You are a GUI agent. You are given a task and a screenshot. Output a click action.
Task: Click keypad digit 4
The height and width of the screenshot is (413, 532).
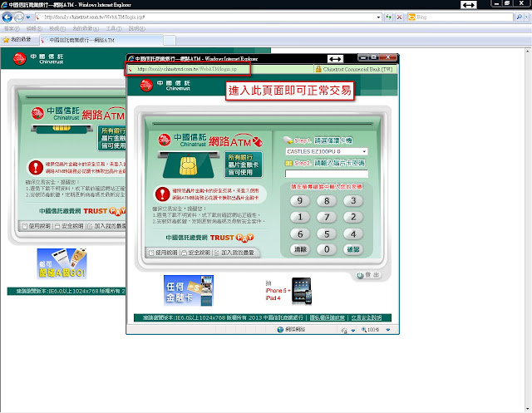pos(353,234)
